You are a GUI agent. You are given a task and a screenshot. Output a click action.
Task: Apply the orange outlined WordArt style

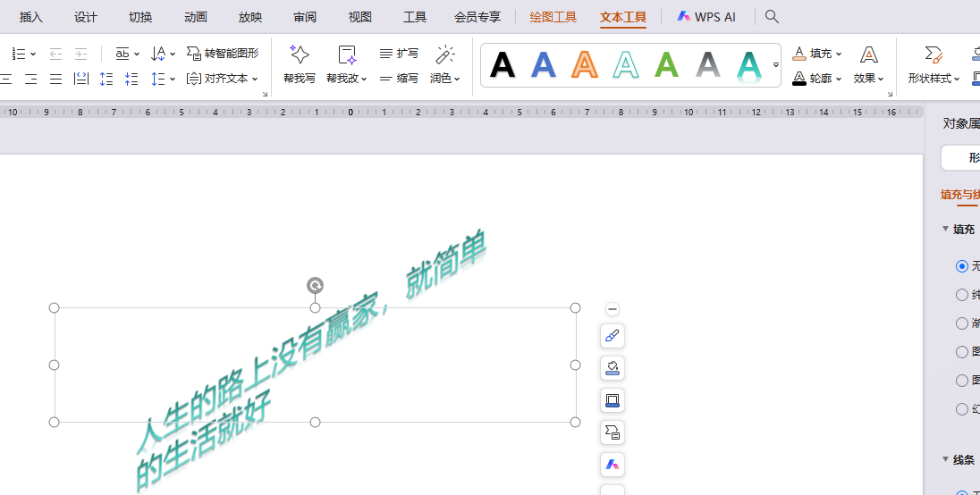585,65
